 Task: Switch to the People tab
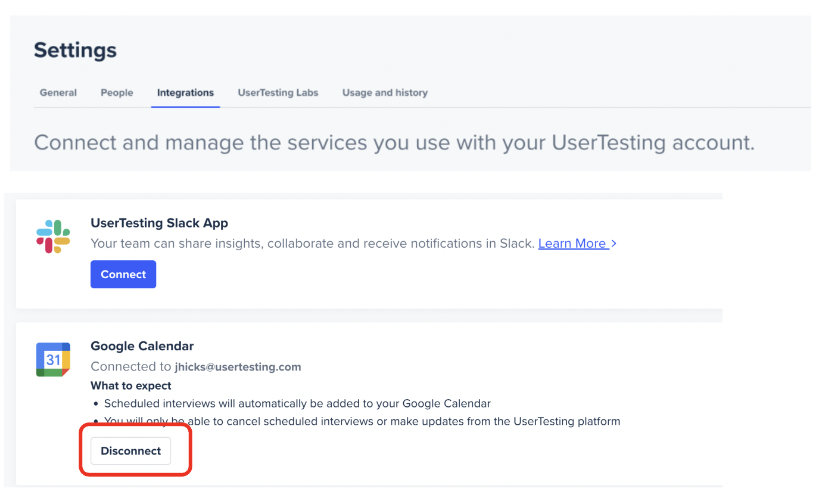click(x=117, y=93)
